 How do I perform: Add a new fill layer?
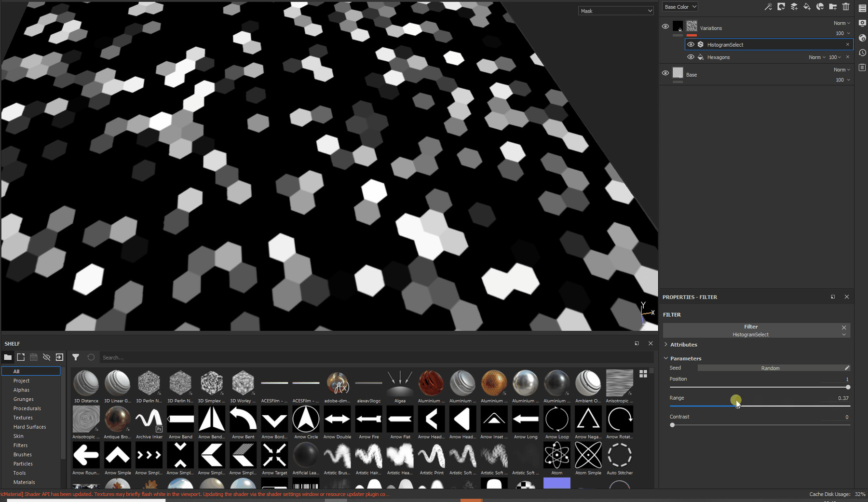coord(807,7)
